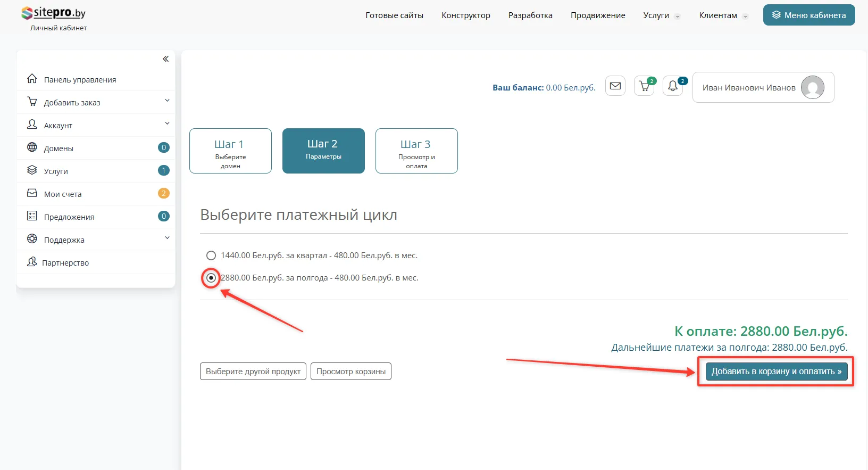Click the sitepro.by logo
The height and width of the screenshot is (470, 868).
pyautogui.click(x=54, y=13)
